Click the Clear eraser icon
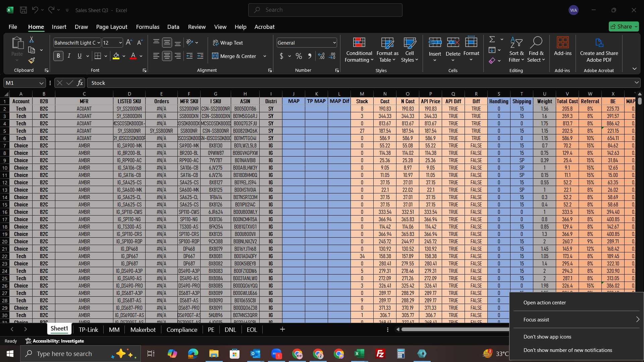This screenshot has height=362, width=644. pyautogui.click(x=492, y=61)
